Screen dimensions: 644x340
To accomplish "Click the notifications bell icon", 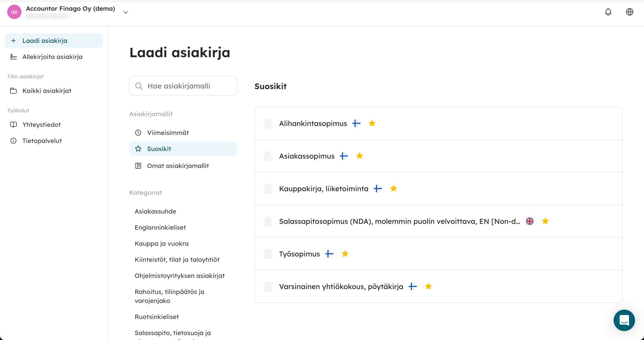I will point(608,12).
